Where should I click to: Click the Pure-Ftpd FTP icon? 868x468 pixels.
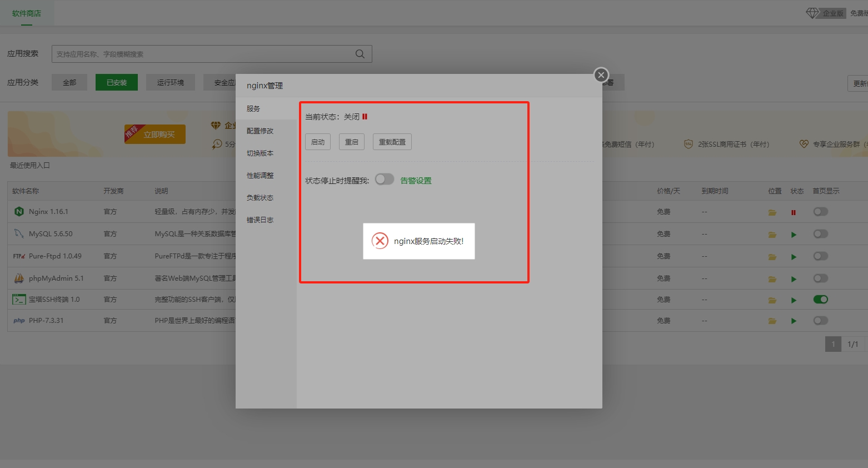point(19,256)
